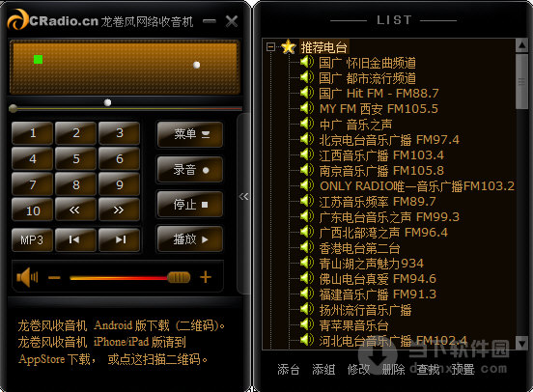Click the rewind double-arrow button
This screenshot has width=533, height=392.
click(75, 210)
